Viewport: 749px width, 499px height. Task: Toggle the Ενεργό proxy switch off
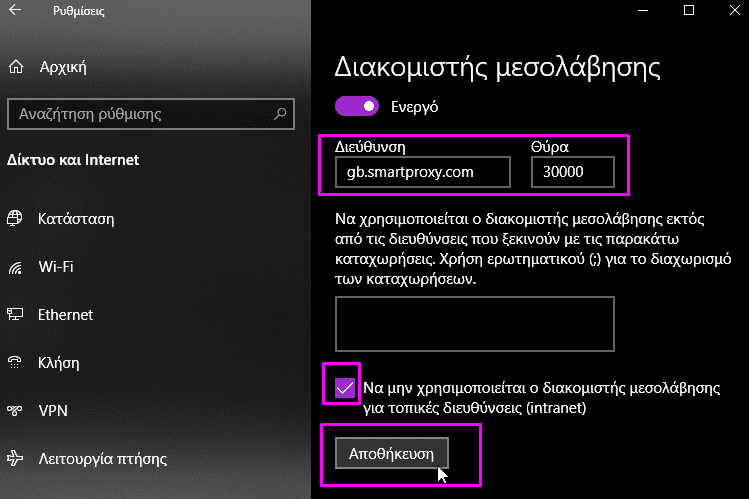(x=357, y=106)
